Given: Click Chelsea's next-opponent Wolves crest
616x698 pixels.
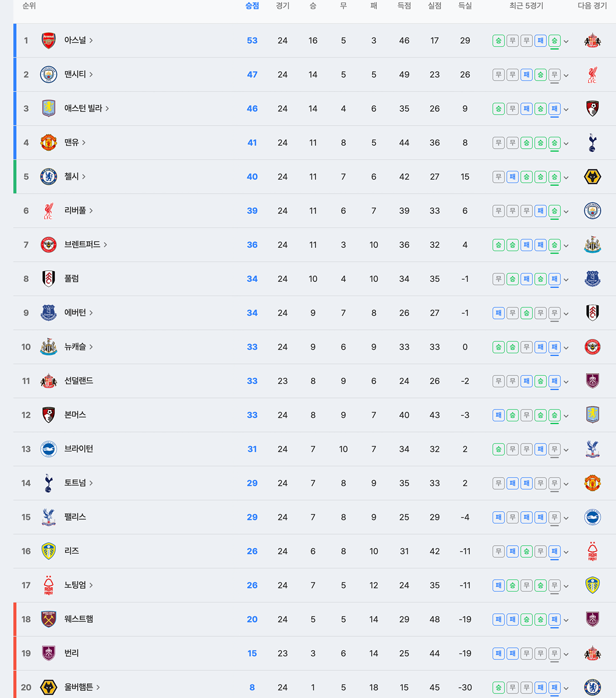Looking at the screenshot, I should (592, 177).
